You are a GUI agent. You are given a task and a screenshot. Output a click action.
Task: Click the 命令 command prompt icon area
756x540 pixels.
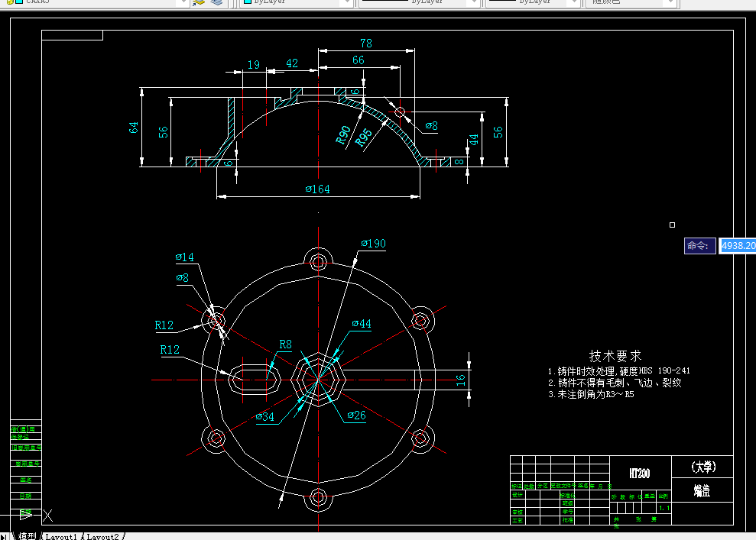699,246
